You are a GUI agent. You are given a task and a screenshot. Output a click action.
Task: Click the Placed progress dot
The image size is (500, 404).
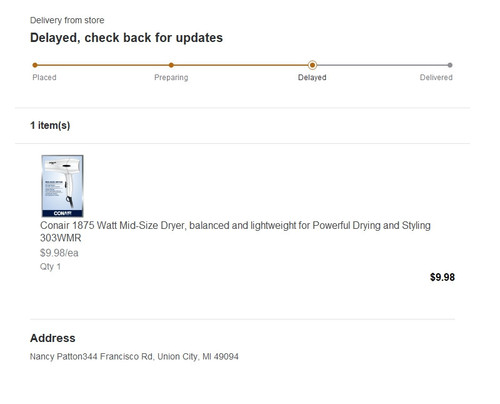pyautogui.click(x=35, y=65)
